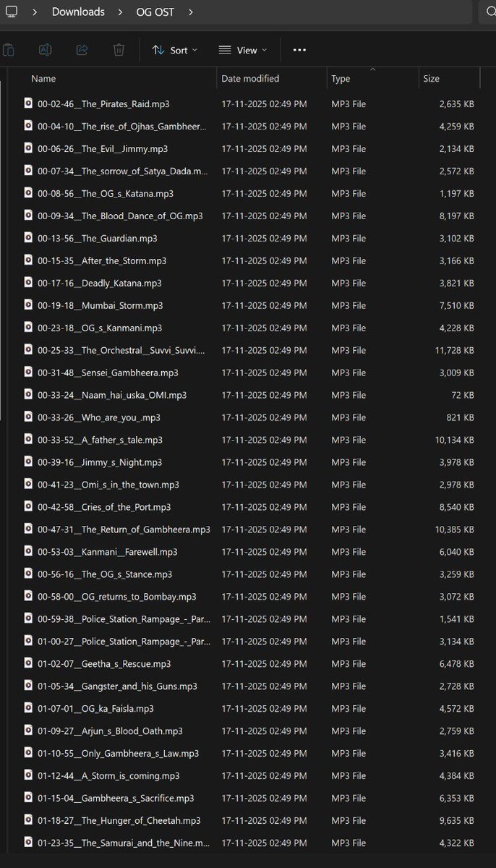Select the 01-00-27 Police_Station_Rampage file
This screenshot has width=496, height=868.
[122, 642]
